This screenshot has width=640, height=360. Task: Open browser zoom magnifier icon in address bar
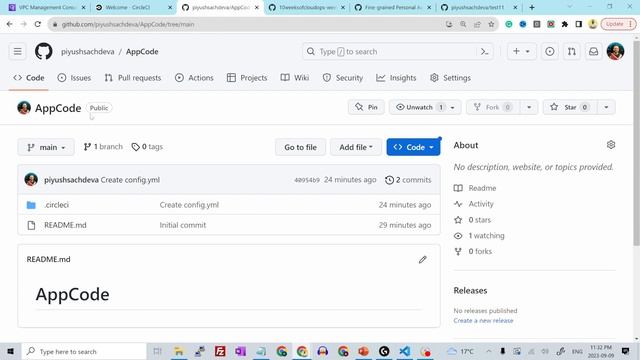click(463, 24)
